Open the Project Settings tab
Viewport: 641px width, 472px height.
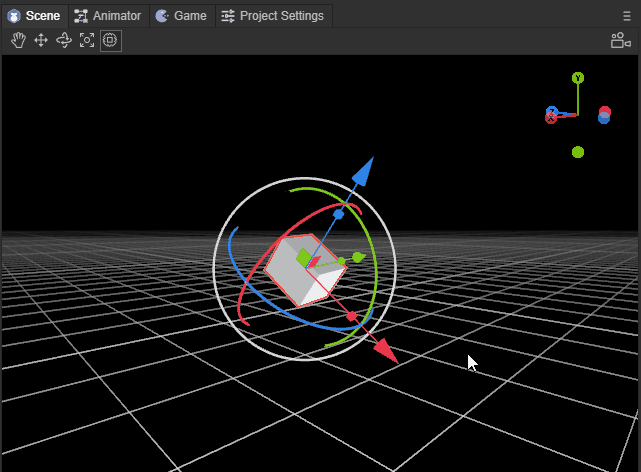272,16
